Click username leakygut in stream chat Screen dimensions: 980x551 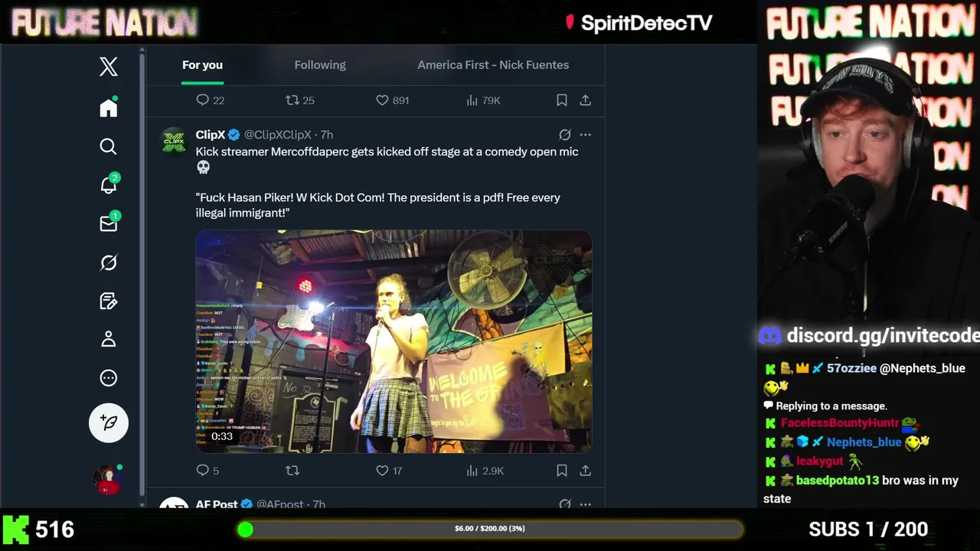pos(819,461)
